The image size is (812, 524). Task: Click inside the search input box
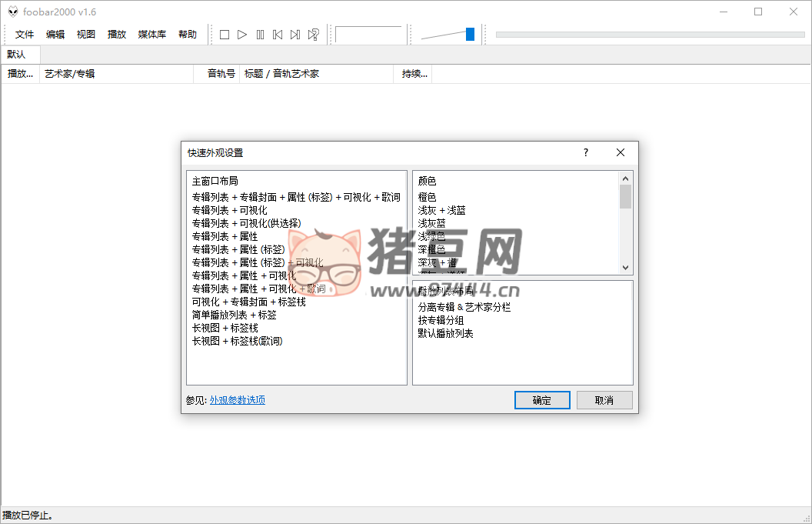(x=369, y=34)
